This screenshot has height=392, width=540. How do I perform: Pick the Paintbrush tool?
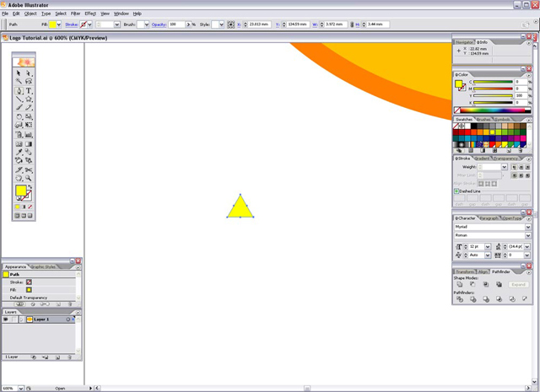pos(19,107)
